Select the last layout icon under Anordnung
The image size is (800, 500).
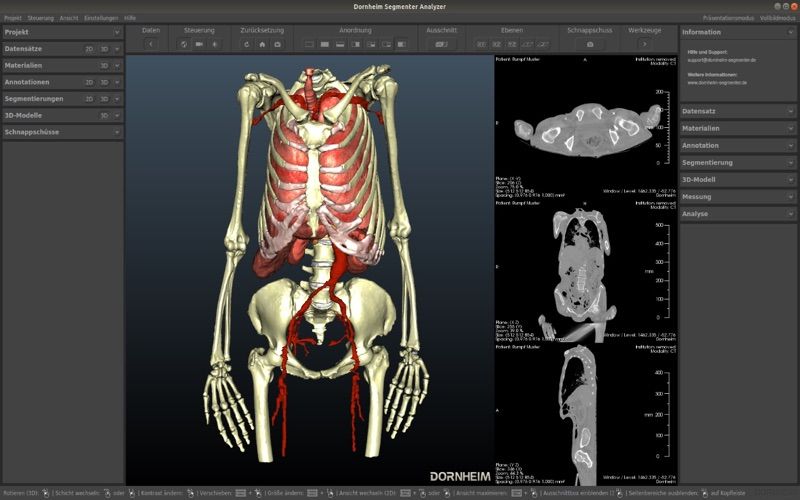point(402,44)
